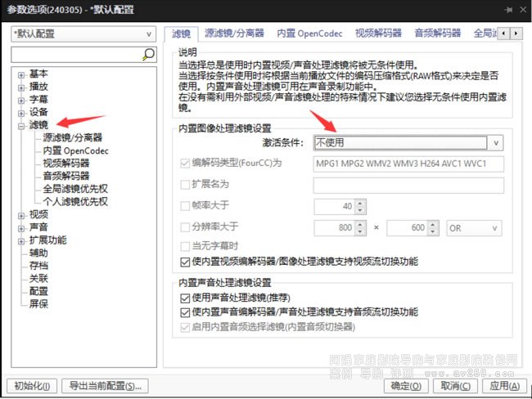Toggle 使内置声音编解码器 音频流切换 checkbox
Viewport: 532px width, 399px height.
coord(185,312)
